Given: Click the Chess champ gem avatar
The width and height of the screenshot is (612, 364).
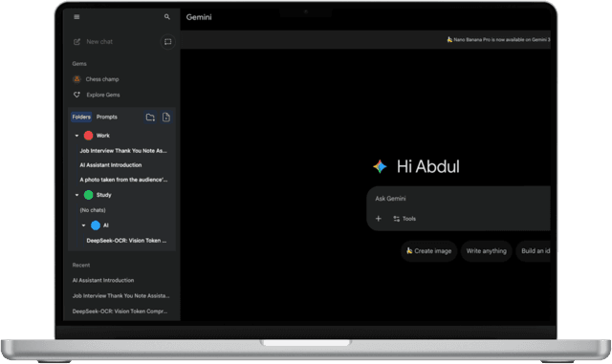Looking at the screenshot, I should [76, 79].
